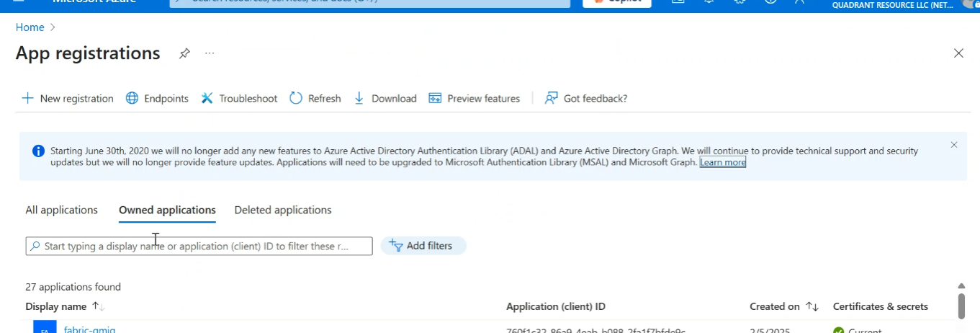Screen dimensions: 980x333
Task: Focus the display name or client ID search box
Action: pyautogui.click(x=199, y=247)
